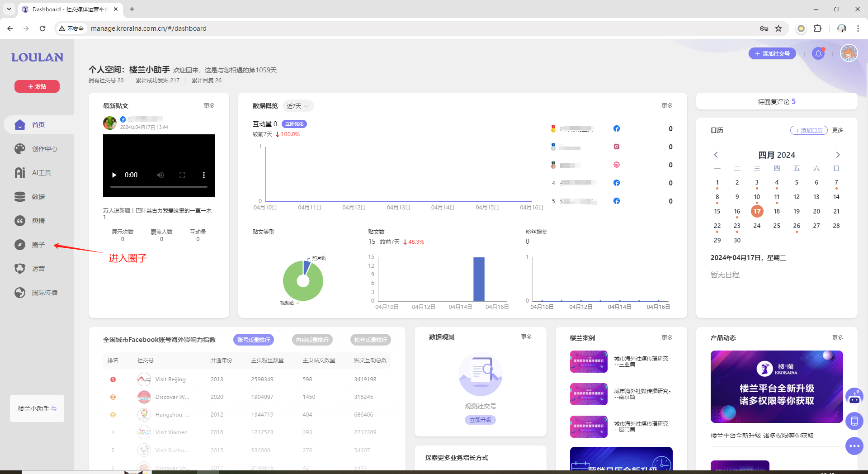Open Chrome three-dot menu

[x=858, y=28]
